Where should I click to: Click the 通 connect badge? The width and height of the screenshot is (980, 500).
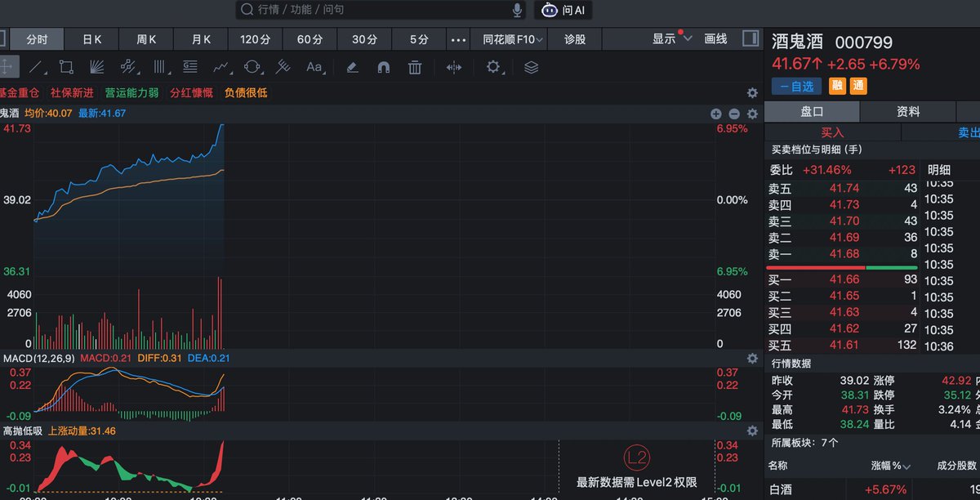click(858, 86)
